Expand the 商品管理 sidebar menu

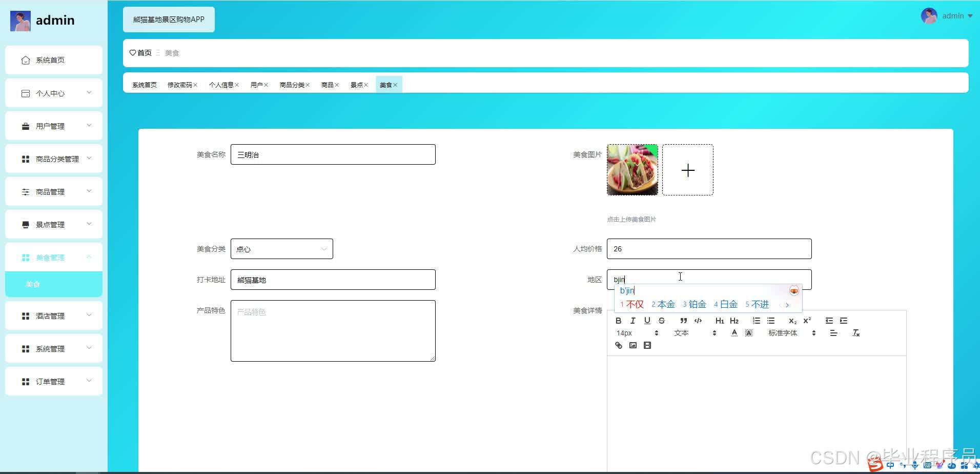(54, 191)
